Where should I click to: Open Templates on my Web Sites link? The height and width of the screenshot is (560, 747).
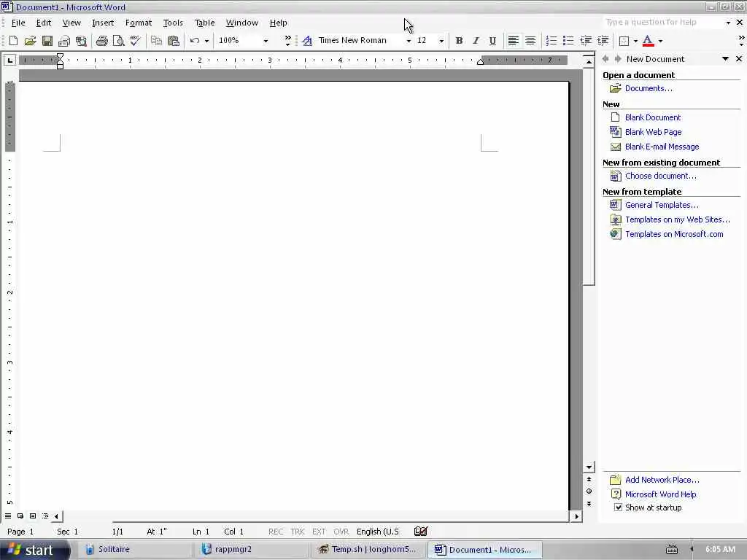(x=678, y=219)
